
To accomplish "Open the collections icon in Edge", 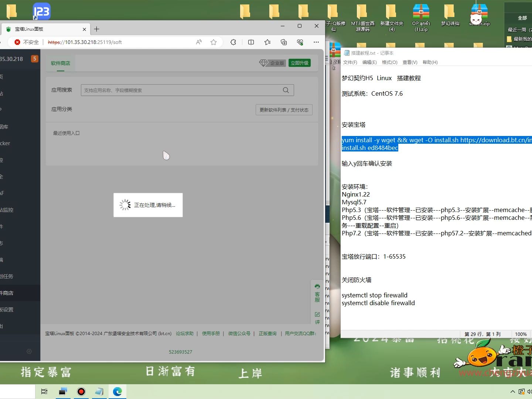I will click(284, 42).
